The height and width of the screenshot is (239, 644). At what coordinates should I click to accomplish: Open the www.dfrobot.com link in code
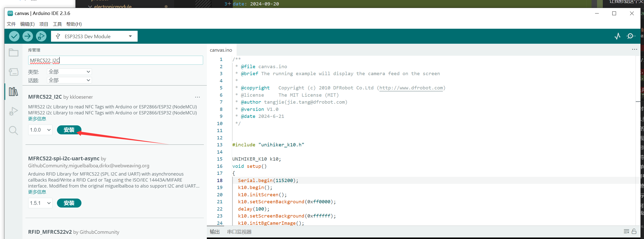pyautogui.click(x=411, y=88)
